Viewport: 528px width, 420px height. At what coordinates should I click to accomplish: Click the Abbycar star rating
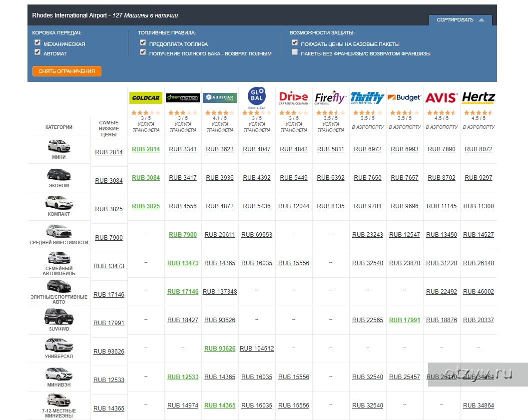(220, 112)
